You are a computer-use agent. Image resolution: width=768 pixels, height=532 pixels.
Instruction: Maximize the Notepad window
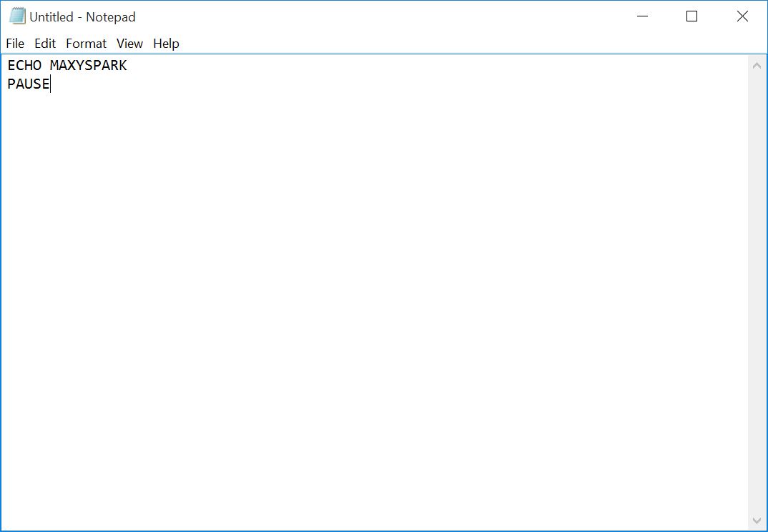(x=691, y=16)
